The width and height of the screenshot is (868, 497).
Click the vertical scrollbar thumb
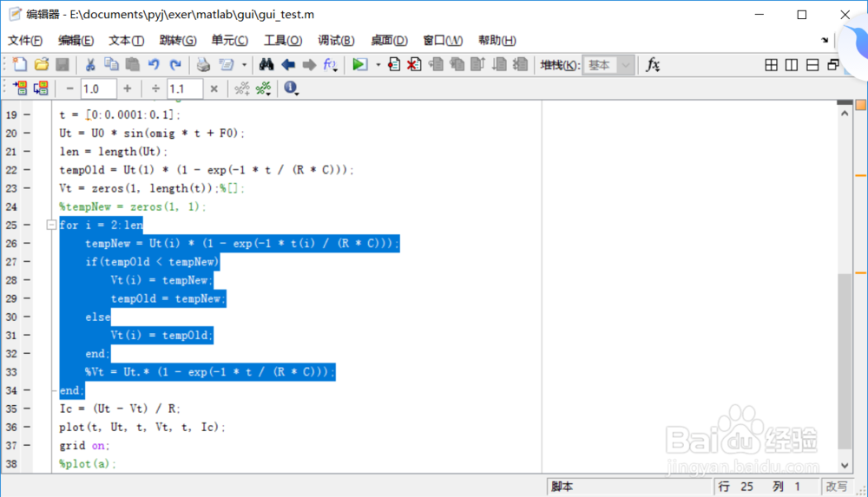click(x=845, y=361)
